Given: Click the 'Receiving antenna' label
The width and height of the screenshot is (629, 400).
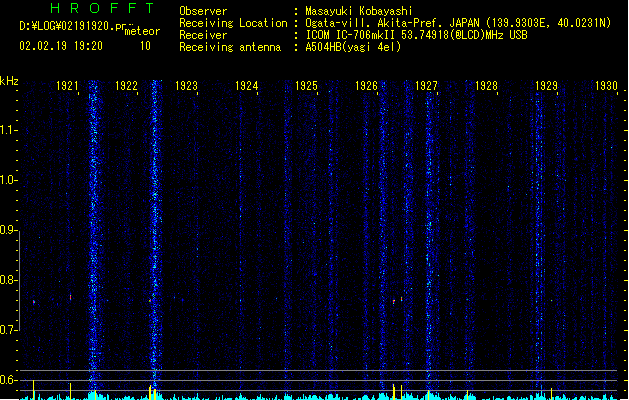Looking at the screenshot, I should click(230, 47).
